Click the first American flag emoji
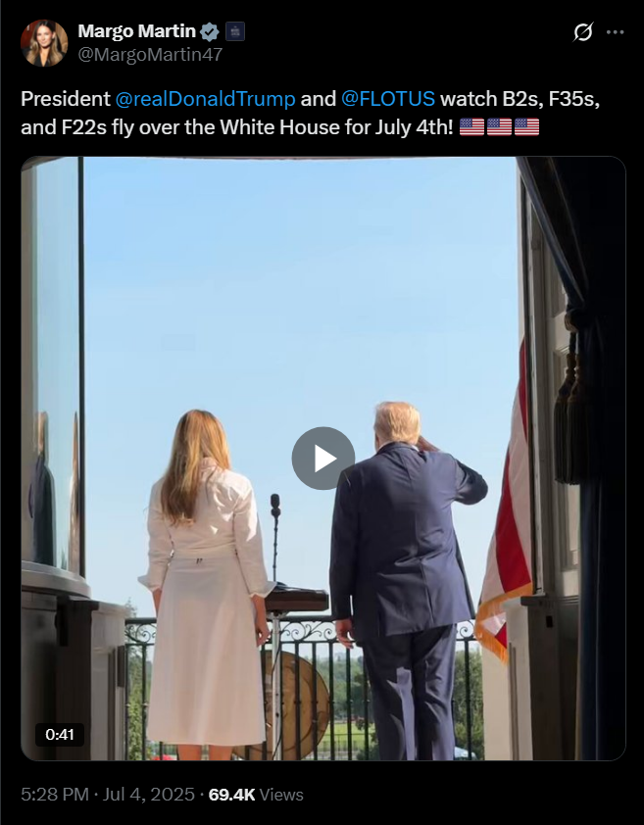Screen dimensions: 644x825 471,126
